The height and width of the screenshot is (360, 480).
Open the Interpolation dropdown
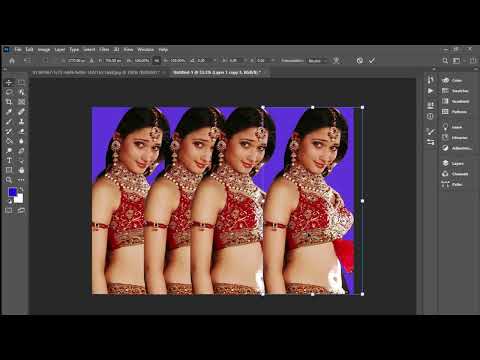[317, 61]
